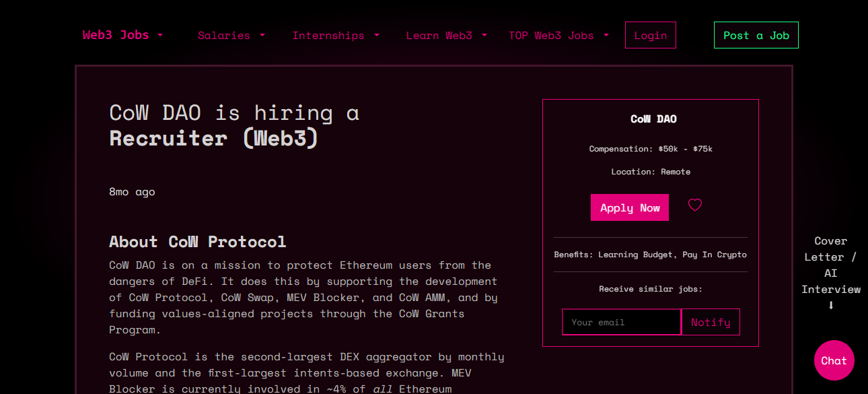The width and height of the screenshot is (868, 394).
Task: Expand the Salaries menu
Action: [x=231, y=36]
